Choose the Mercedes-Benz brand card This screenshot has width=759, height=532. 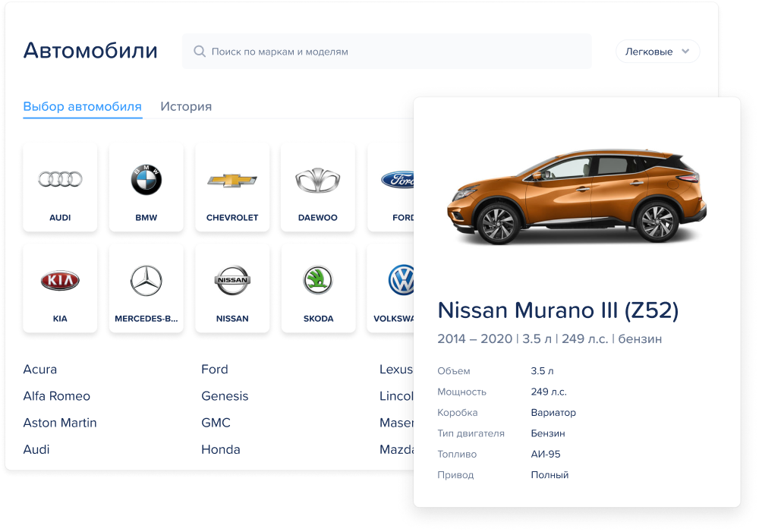click(146, 288)
